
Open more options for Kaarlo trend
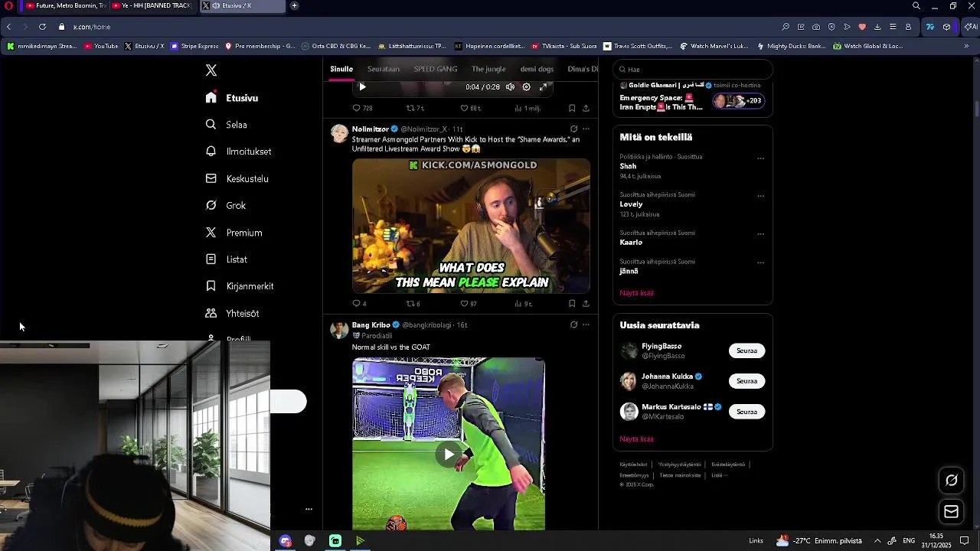760,234
